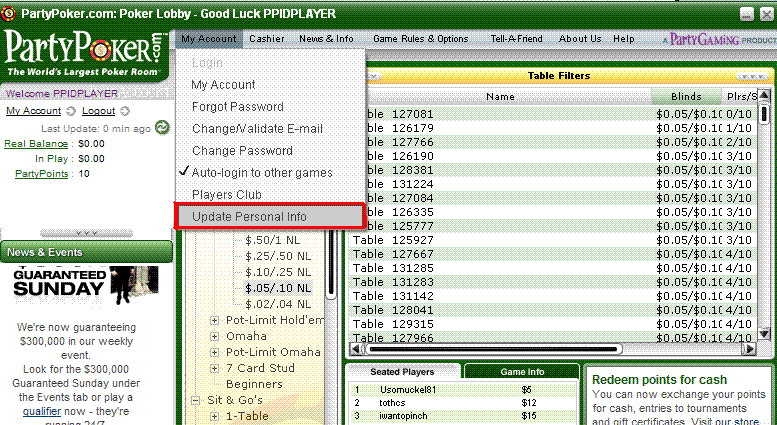Choose Players Club menu entry

pyautogui.click(x=226, y=195)
